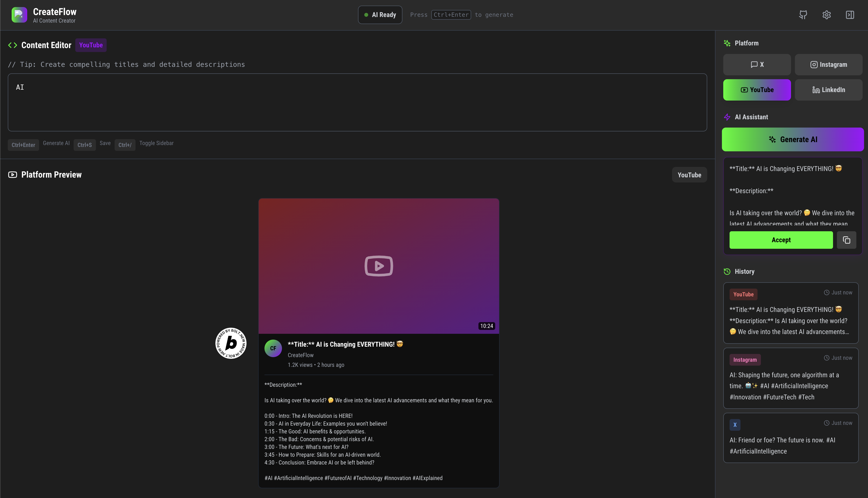Click the Generate AI button
Screen dimensions: 868x498
coord(792,139)
